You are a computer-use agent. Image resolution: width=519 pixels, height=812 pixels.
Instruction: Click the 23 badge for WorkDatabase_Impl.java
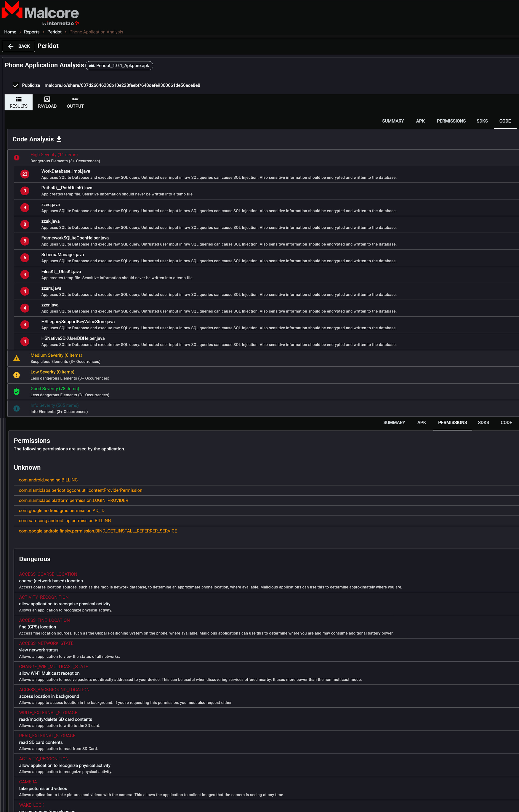tap(25, 174)
